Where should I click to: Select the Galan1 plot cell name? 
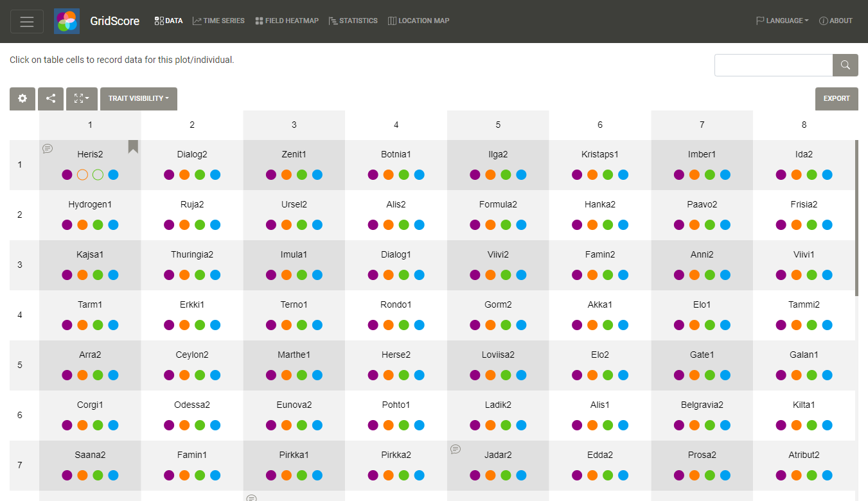pyautogui.click(x=804, y=355)
